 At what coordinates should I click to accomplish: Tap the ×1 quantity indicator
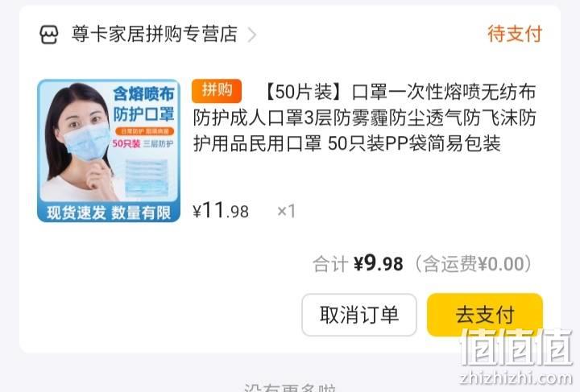[286, 212]
